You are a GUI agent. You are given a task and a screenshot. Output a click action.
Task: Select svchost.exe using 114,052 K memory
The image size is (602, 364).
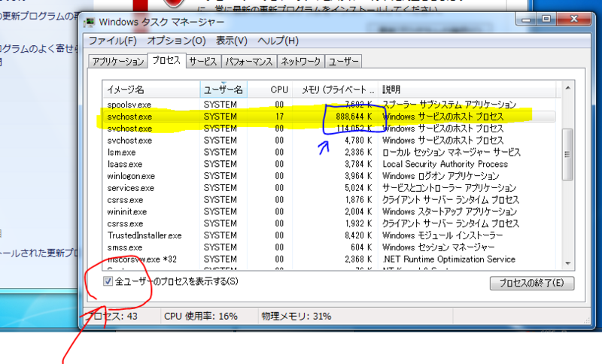(329, 128)
